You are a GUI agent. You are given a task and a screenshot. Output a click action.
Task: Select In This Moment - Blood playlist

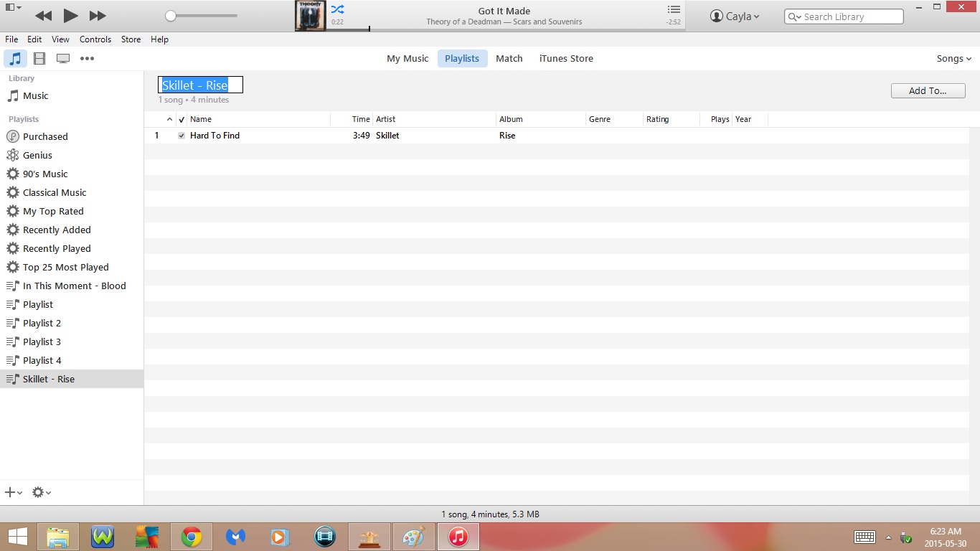pyautogui.click(x=72, y=286)
